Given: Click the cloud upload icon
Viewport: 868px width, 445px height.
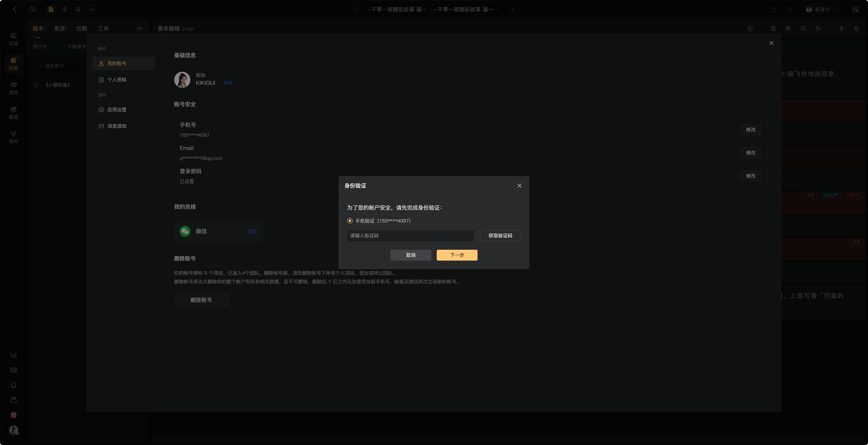Looking at the screenshot, I should pos(33,9).
